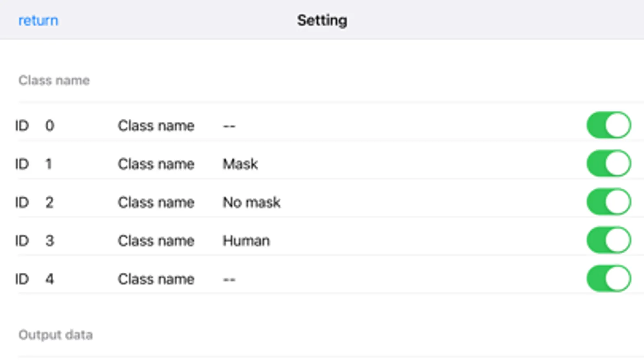Toggle off the ID 4 switch

608,279
